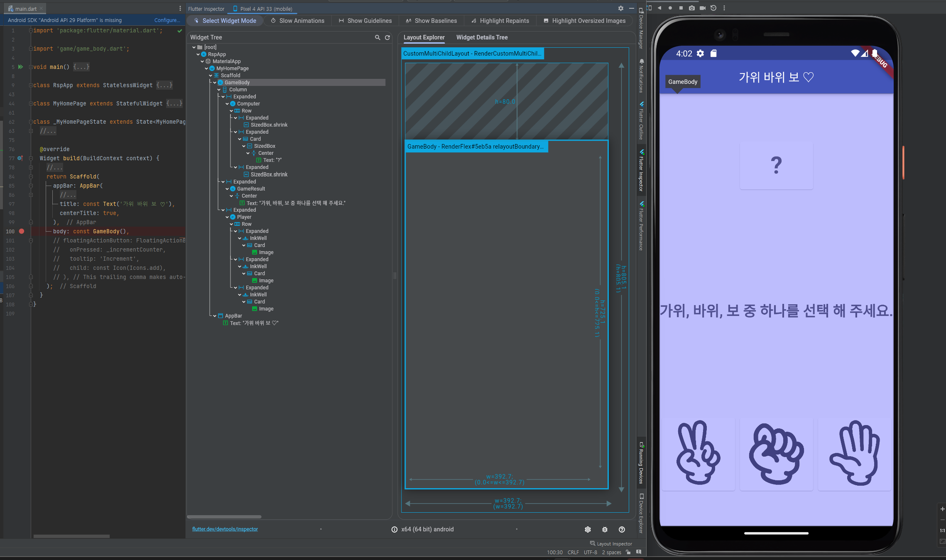Image resolution: width=946 pixels, height=560 pixels.
Task: Expand the folded void main() code block
Action: pos(81,67)
